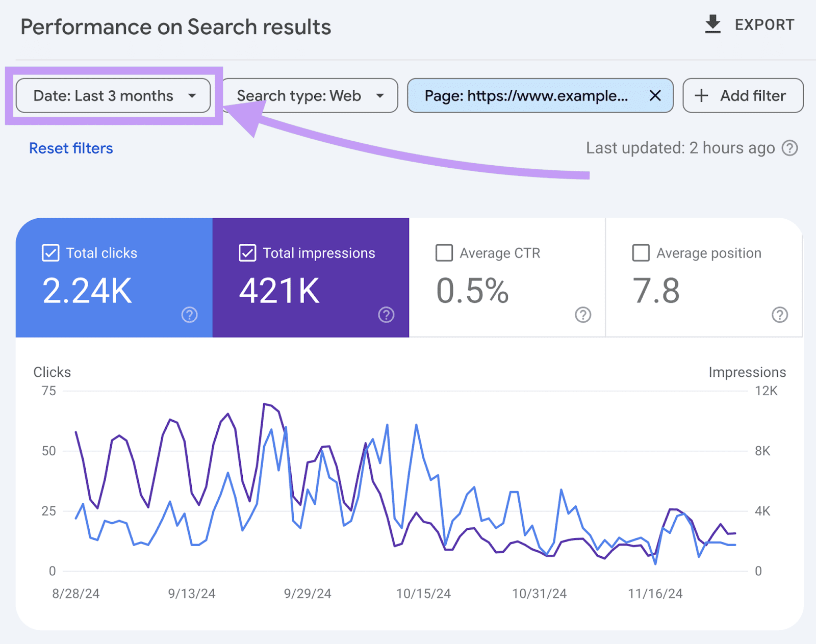Click the Reset filters link
Viewport: 816px width, 644px height.
tap(71, 148)
